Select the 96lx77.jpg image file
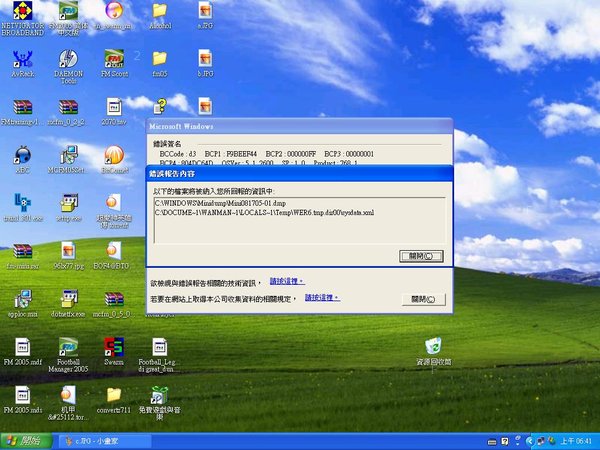Screen dimensions: 600x450 click(68, 256)
